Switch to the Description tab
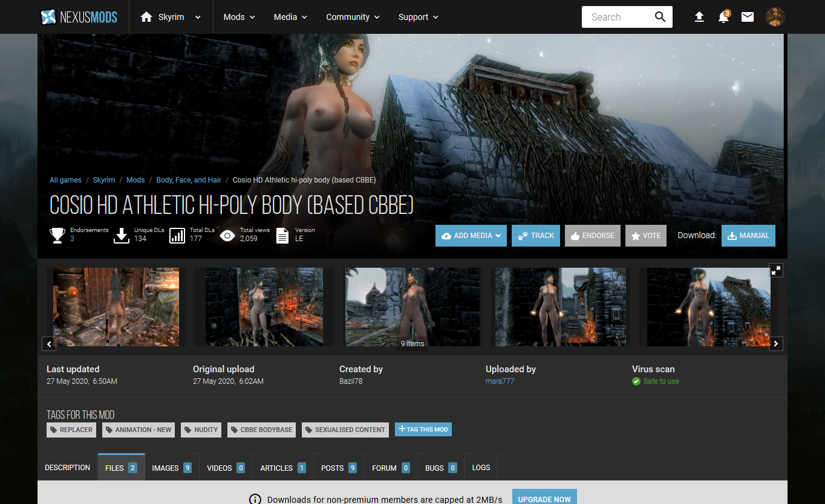 (x=68, y=468)
